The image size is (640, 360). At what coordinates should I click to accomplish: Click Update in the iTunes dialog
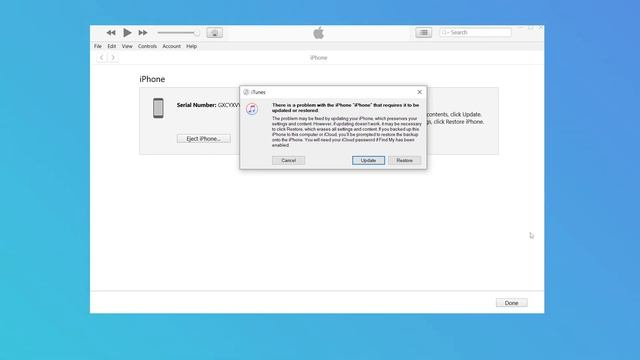[368, 160]
